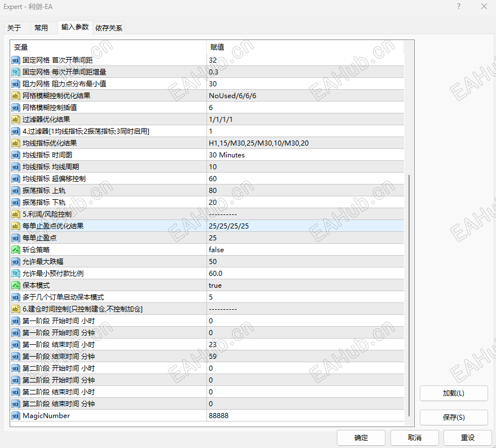Click the string icon beside 5.利润/风险控制
Screen dimensions: 496x448
pos(15,214)
